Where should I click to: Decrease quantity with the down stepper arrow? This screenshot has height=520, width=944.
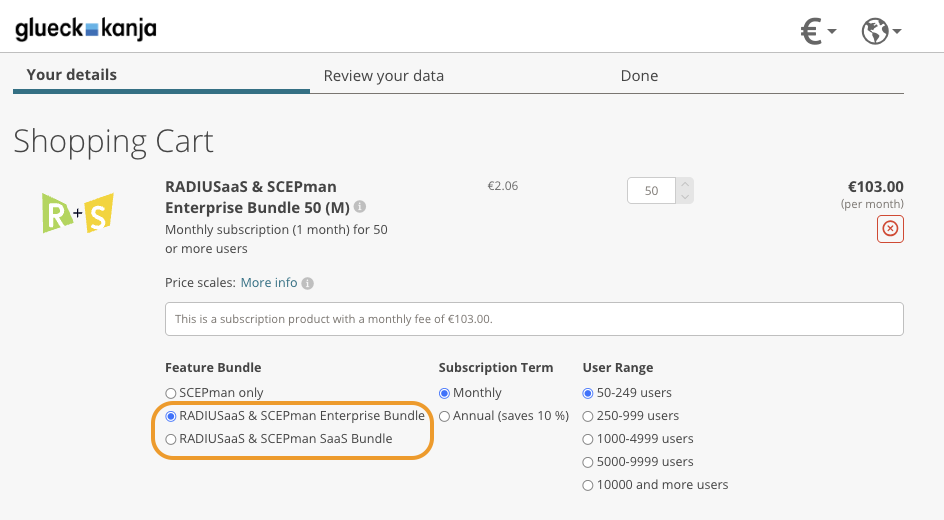point(685,197)
